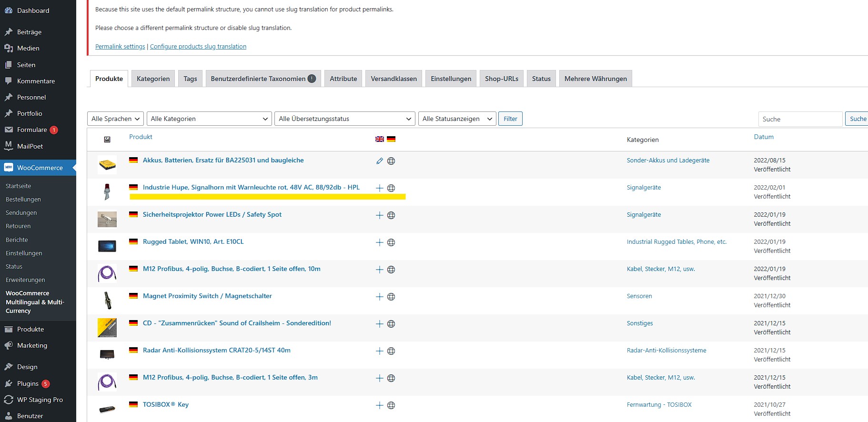Expand the Alle Statusanzeigen dropdown
The height and width of the screenshot is (422, 868).
[x=457, y=119]
